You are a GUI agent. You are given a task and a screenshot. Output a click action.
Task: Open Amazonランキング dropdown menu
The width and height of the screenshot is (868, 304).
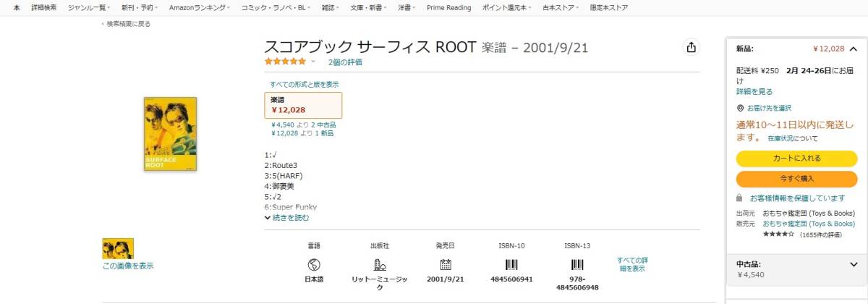coord(200,7)
